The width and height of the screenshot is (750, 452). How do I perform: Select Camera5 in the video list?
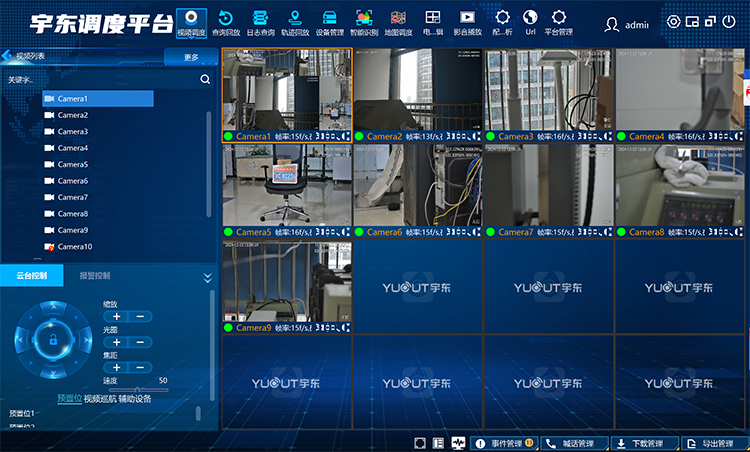click(x=73, y=164)
